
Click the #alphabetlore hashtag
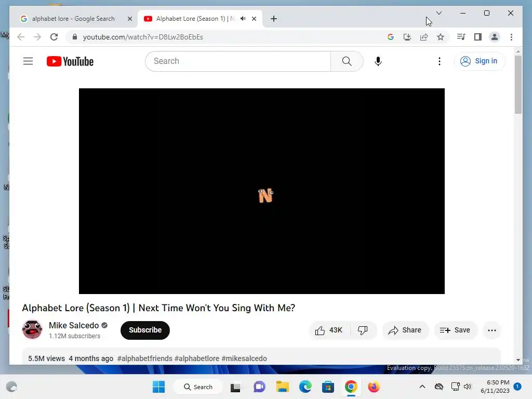point(197,358)
